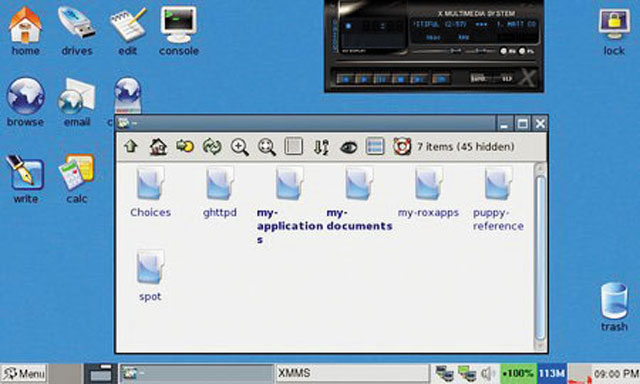This screenshot has height=384, width=640.
Task: Click the speaker volume tray icon
Action: [487, 373]
